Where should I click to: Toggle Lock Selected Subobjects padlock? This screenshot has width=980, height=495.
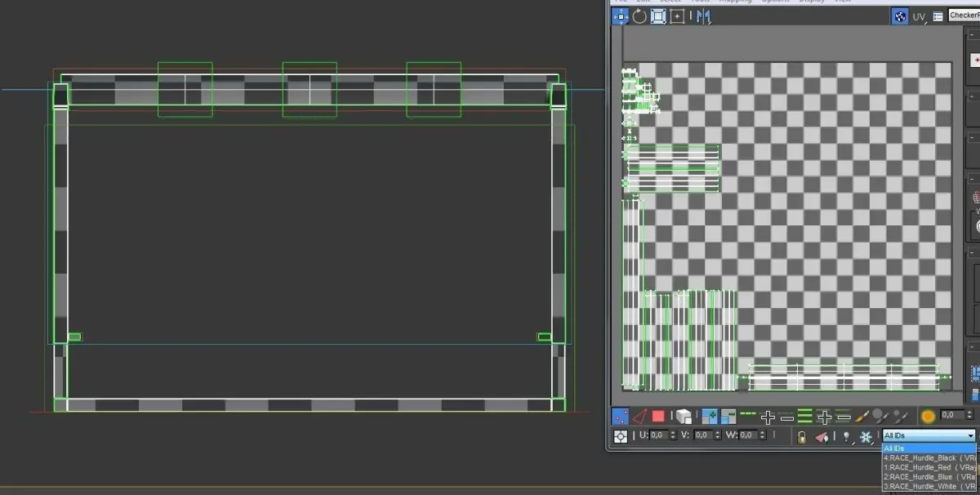(x=802, y=437)
